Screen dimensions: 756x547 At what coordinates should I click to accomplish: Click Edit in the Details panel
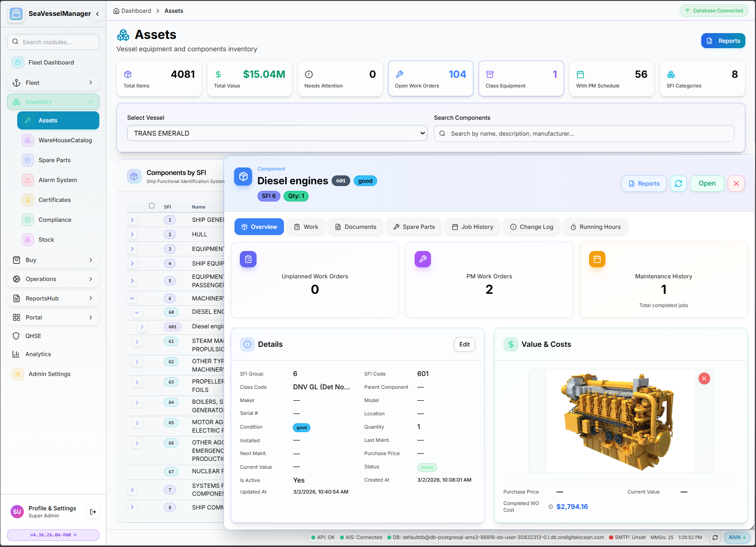(464, 344)
